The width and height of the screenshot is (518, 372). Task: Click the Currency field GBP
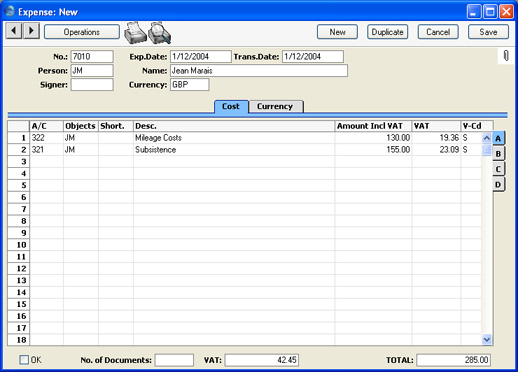pyautogui.click(x=190, y=85)
